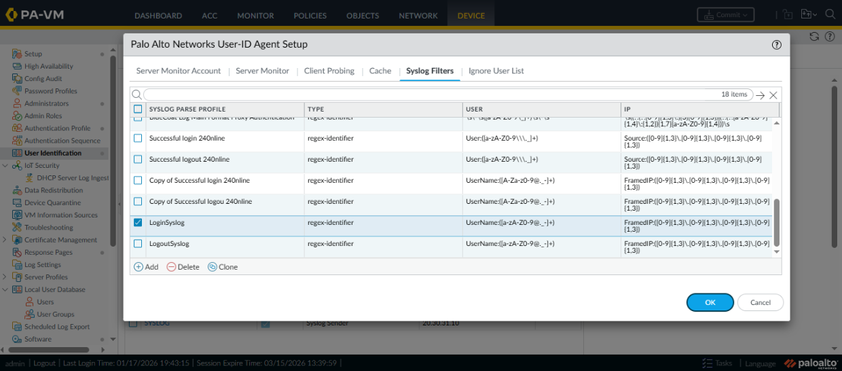This screenshot has height=371, width=842.
Task: Click the Logout link in status bar
Action: tap(45, 363)
